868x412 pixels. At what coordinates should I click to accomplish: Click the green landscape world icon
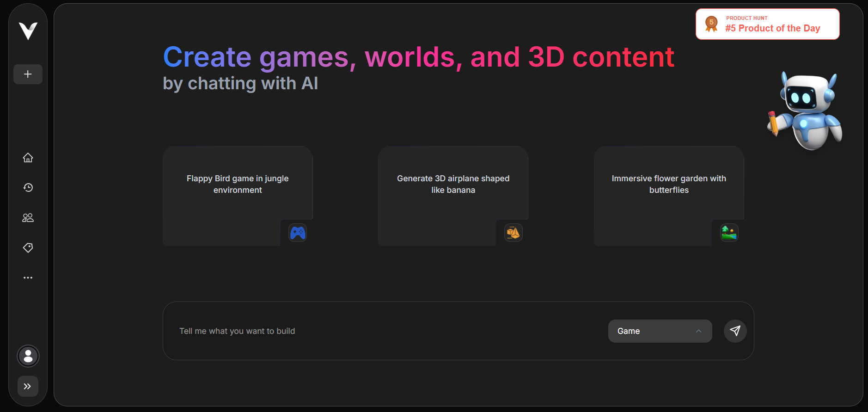tap(729, 233)
